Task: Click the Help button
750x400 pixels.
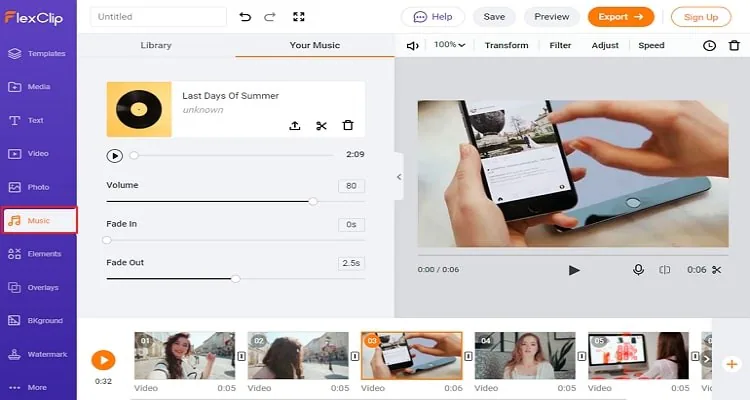Action: click(433, 17)
